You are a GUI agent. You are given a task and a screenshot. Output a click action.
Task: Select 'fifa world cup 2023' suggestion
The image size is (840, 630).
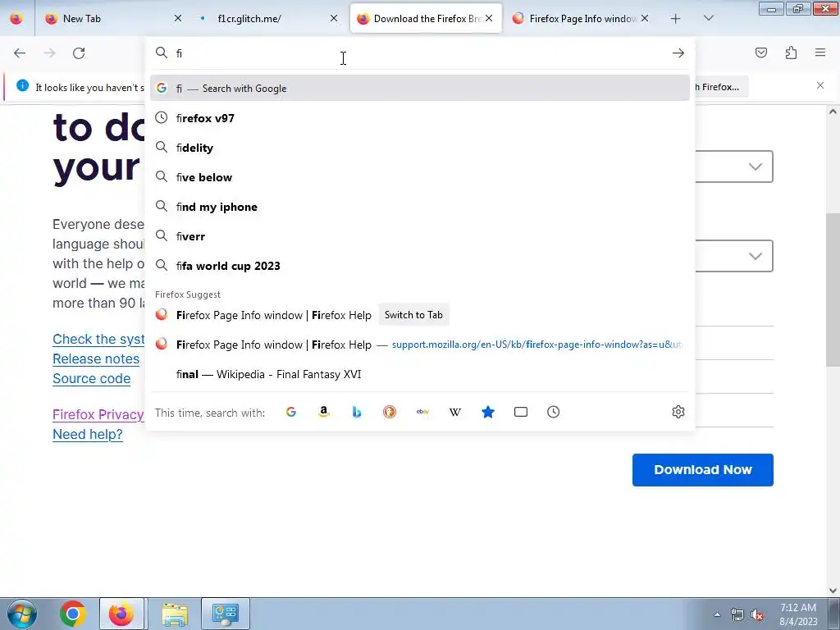420,266
